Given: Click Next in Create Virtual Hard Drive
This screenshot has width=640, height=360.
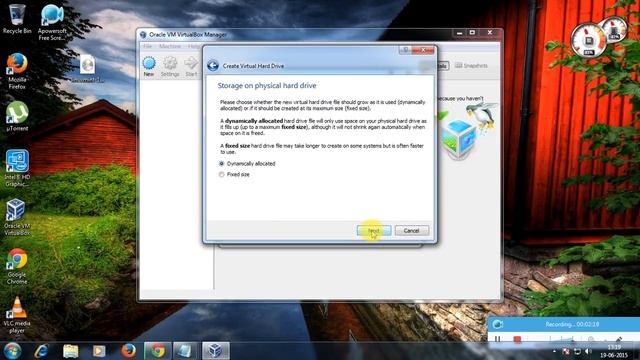Looking at the screenshot, I should pos(374,231).
